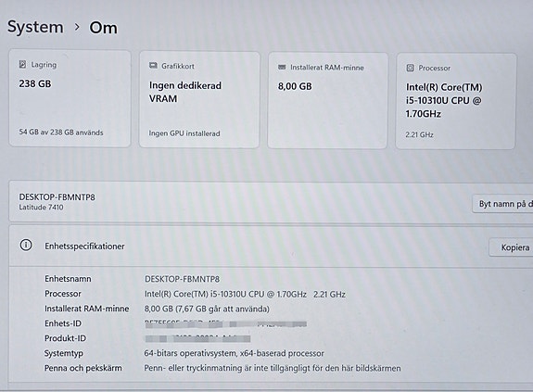Copy device specifications with Kopiera button
Screen dimensions: 533x392
pyautogui.click(x=511, y=247)
